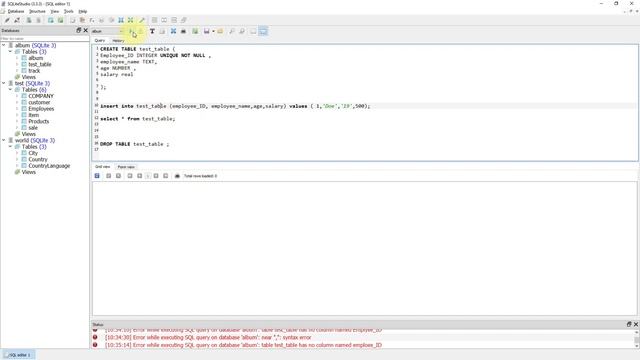Switch to the Form view tab
The height and width of the screenshot is (360, 640).
[126, 167]
